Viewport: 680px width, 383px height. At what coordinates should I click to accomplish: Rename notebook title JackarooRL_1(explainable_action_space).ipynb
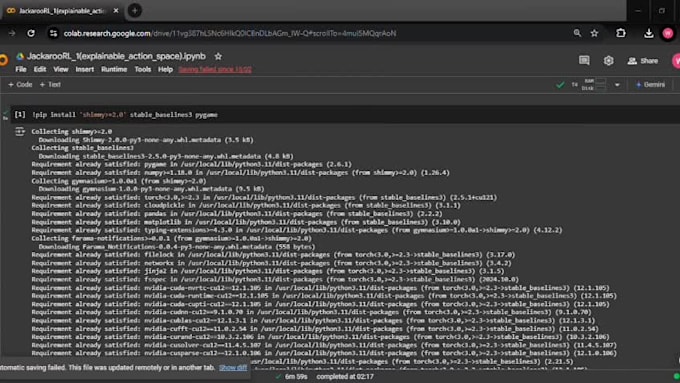[x=116, y=56]
